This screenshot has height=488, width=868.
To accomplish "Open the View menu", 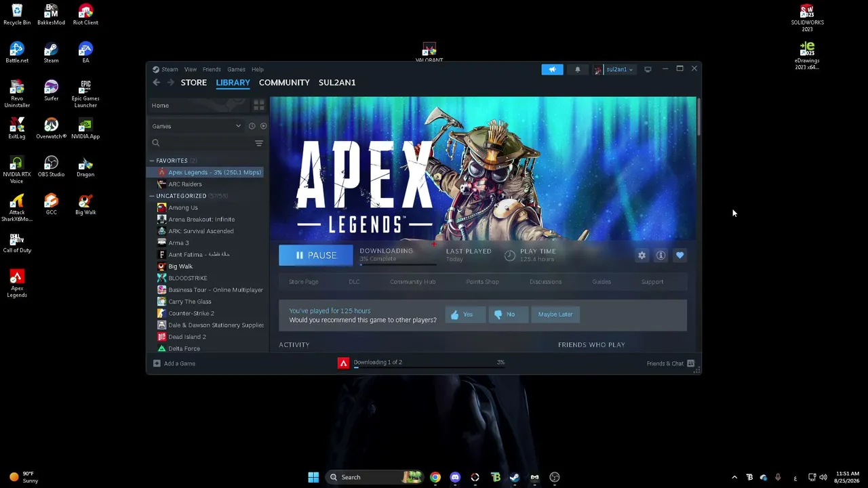I will [191, 69].
